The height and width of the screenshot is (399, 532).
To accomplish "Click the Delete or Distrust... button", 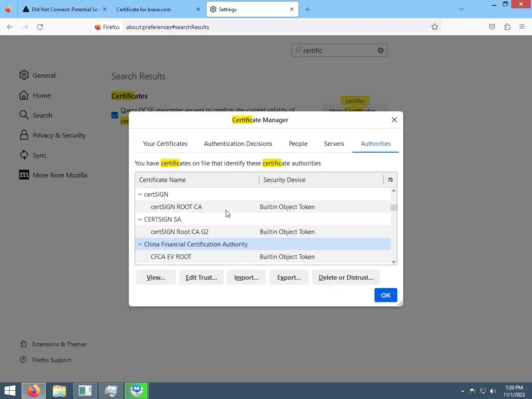I will [346, 277].
